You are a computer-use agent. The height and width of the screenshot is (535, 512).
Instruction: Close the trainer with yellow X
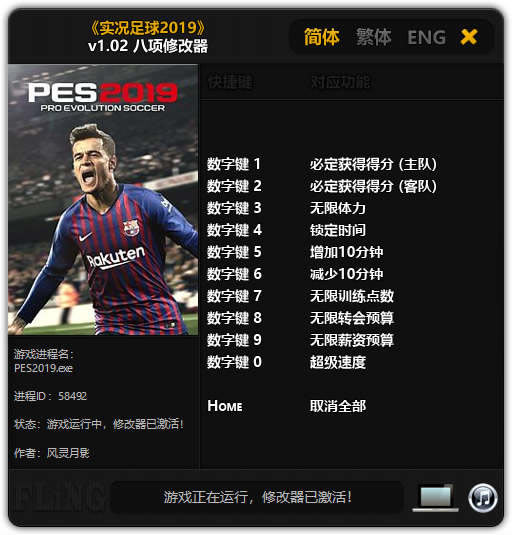[x=469, y=37]
